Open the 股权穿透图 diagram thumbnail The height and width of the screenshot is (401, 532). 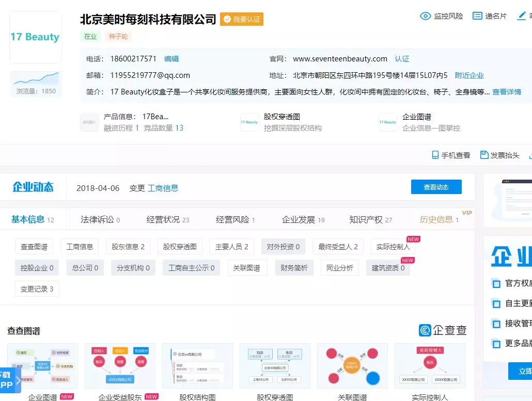(x=275, y=366)
